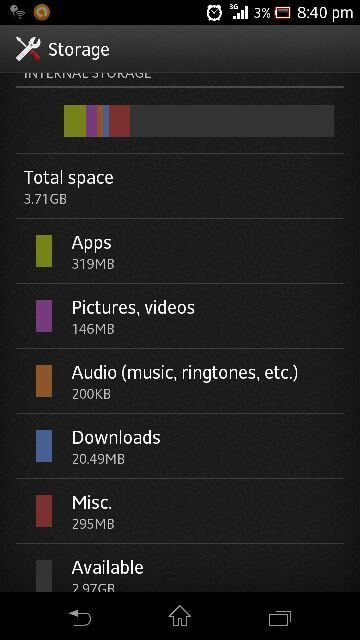Tap the home navigation button
Screen dimensions: 360x640
coord(180,616)
